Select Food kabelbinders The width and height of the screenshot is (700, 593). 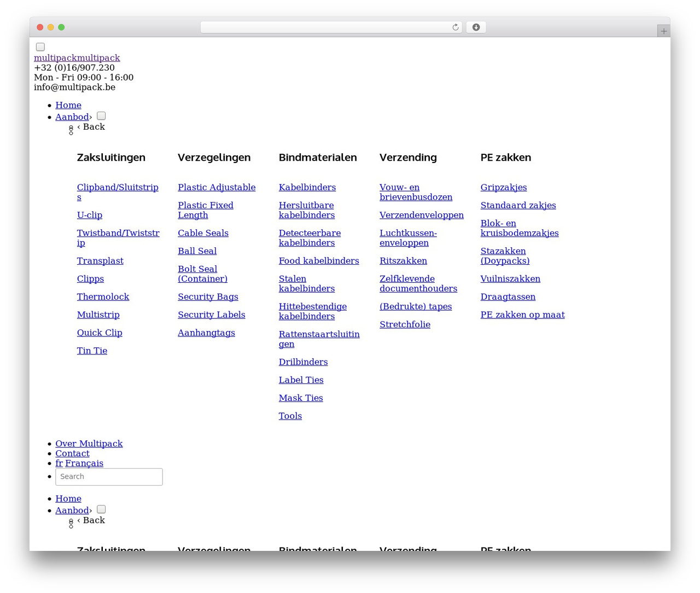(x=319, y=261)
